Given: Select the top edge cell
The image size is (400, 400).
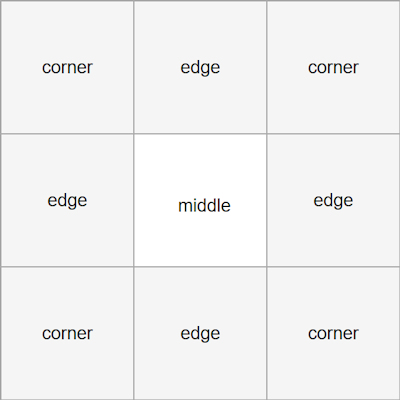Looking at the screenshot, I should pos(200,67).
